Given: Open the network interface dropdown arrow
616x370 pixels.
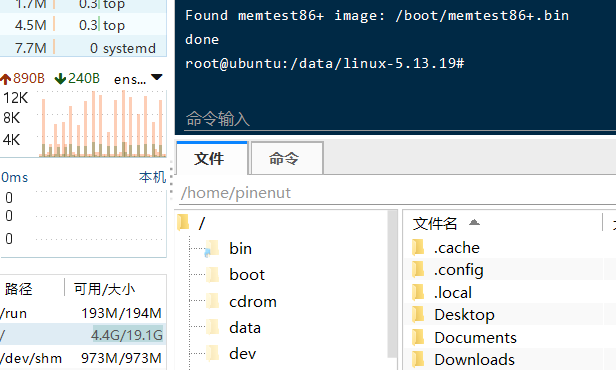Looking at the screenshot, I should [x=157, y=77].
